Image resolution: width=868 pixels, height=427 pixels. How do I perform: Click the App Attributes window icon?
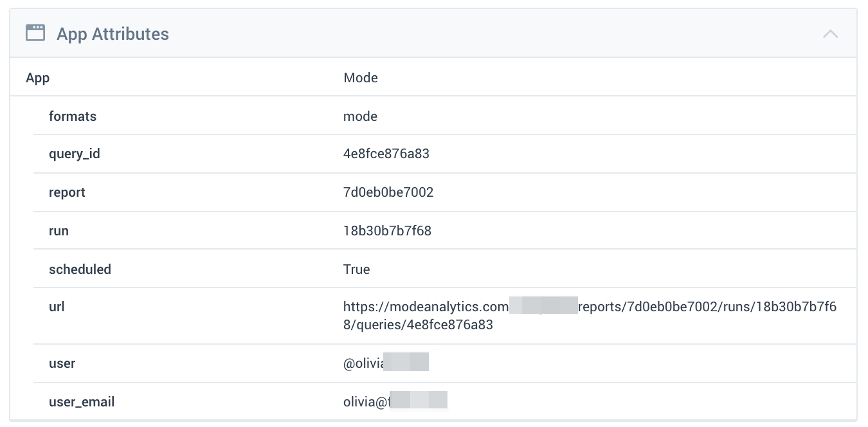(35, 33)
